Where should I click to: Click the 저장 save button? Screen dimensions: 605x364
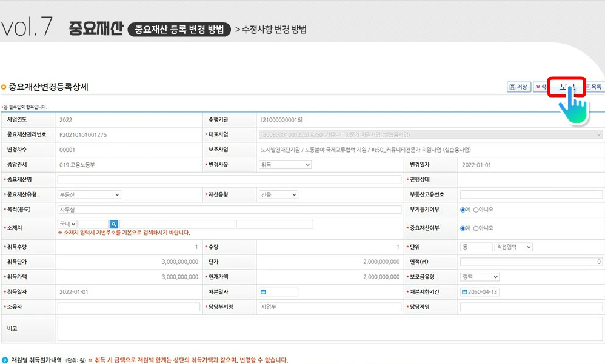click(x=518, y=87)
